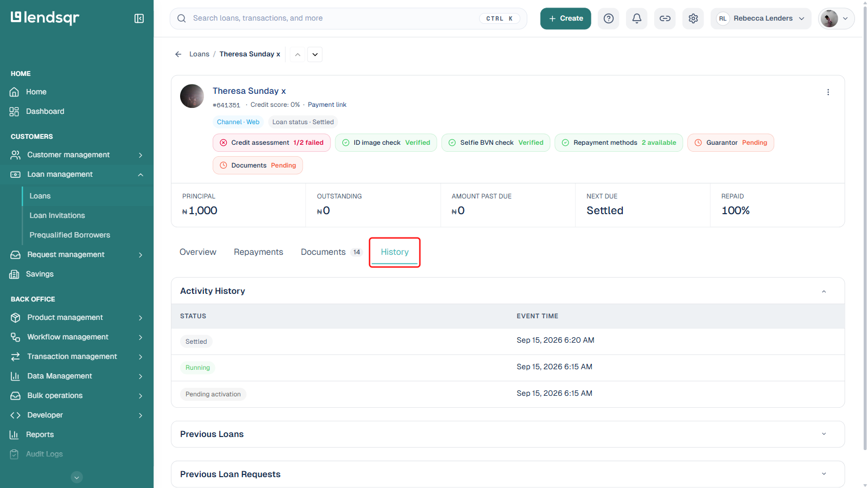Click the Savings icon in sidebar

(x=15, y=274)
